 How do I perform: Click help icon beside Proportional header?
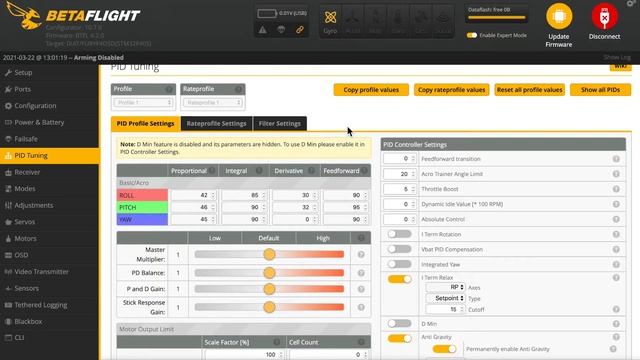(x=212, y=171)
